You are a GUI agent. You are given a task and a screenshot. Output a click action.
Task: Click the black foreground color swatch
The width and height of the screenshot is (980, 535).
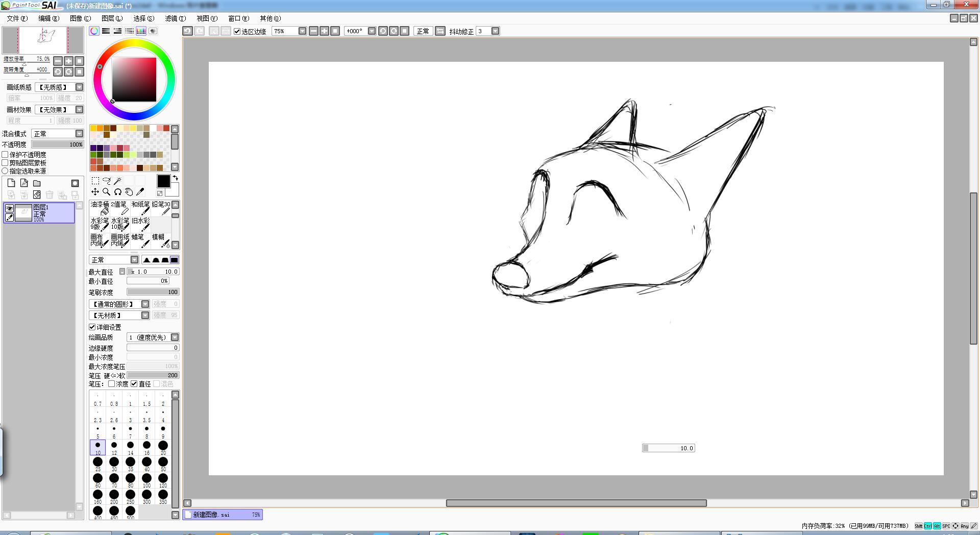[x=163, y=181]
